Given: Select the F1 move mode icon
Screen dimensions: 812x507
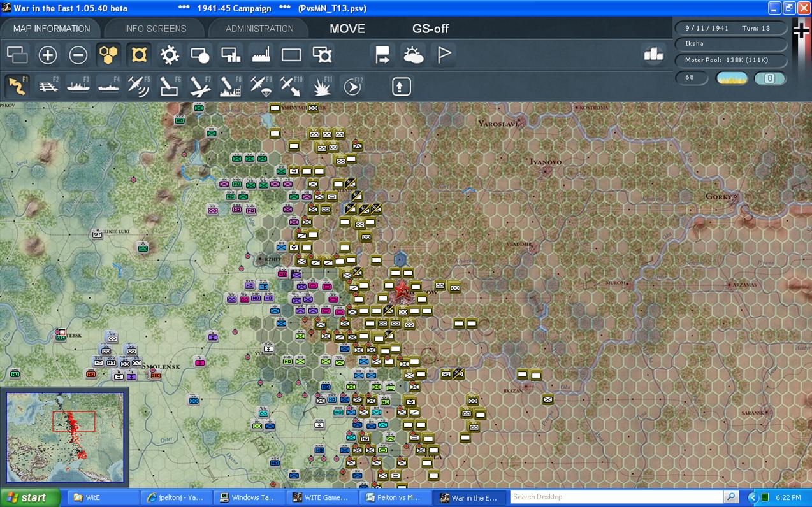Looking at the screenshot, I should 17,86.
